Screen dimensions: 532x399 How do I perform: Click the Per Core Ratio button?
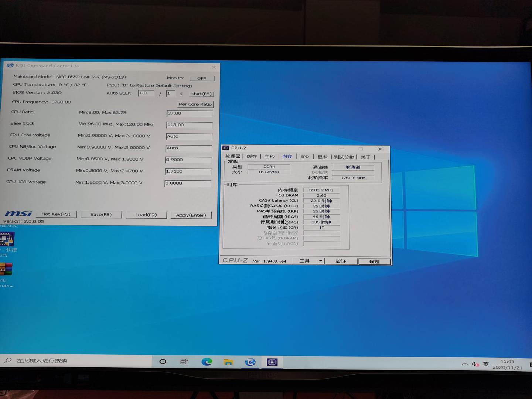(195, 104)
